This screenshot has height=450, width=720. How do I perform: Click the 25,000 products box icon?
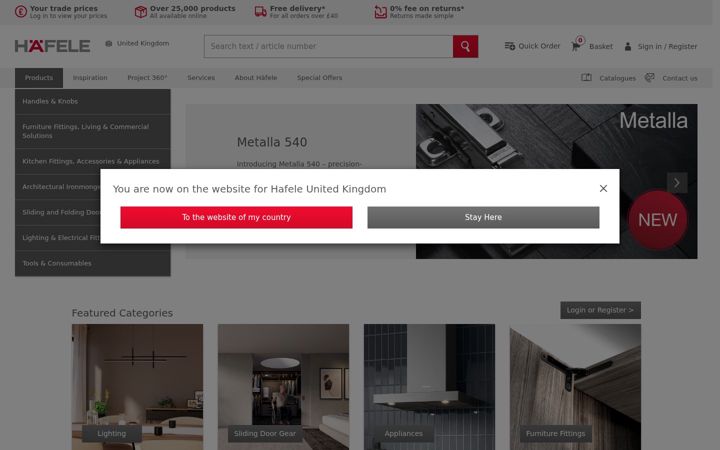(x=141, y=11)
